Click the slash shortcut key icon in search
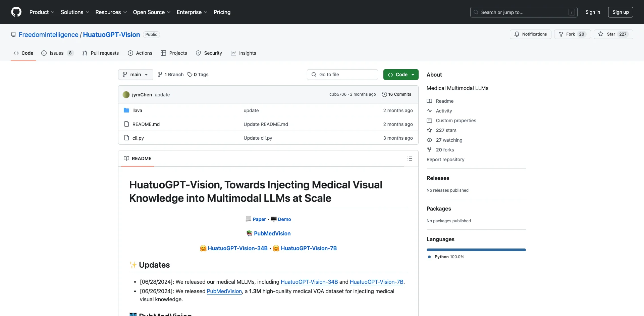644x316 pixels. (x=572, y=12)
